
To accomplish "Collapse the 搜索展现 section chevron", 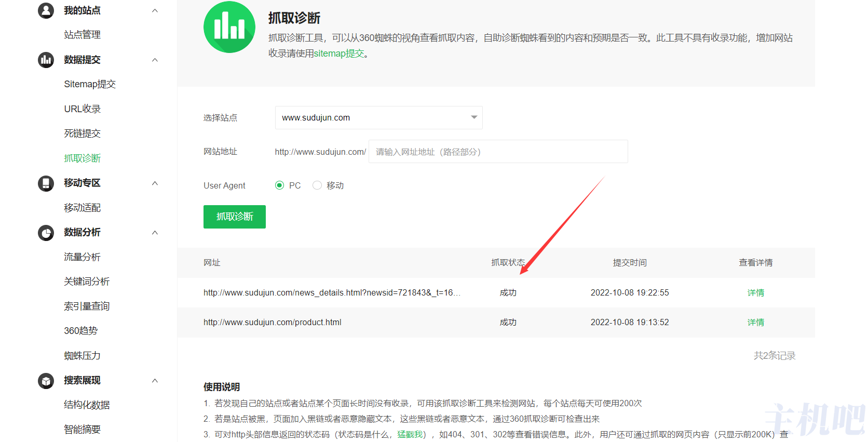I will coord(155,381).
